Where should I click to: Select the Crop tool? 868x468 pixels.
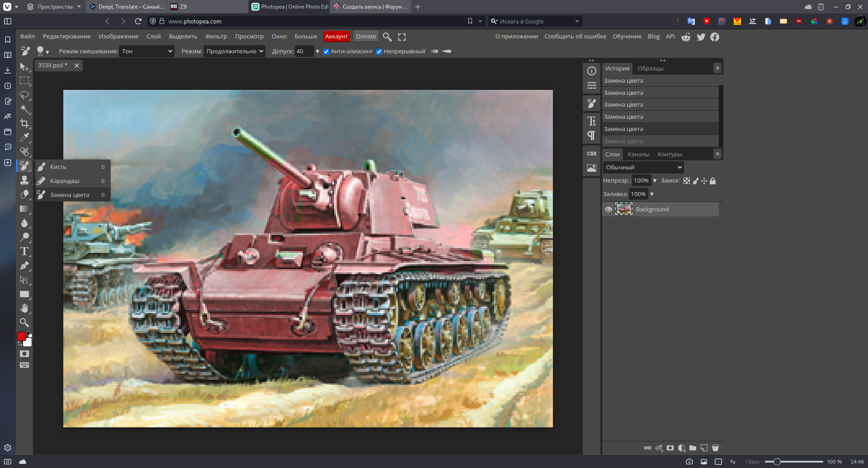coord(25,123)
